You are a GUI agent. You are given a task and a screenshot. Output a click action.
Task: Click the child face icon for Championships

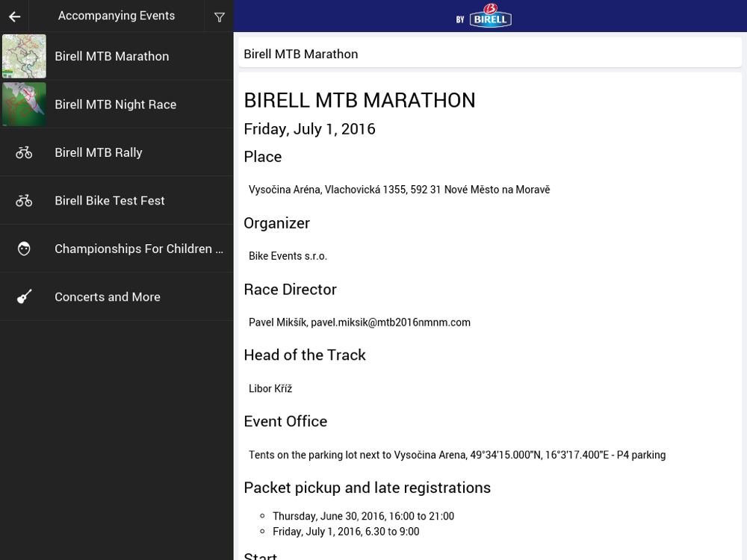(24, 249)
